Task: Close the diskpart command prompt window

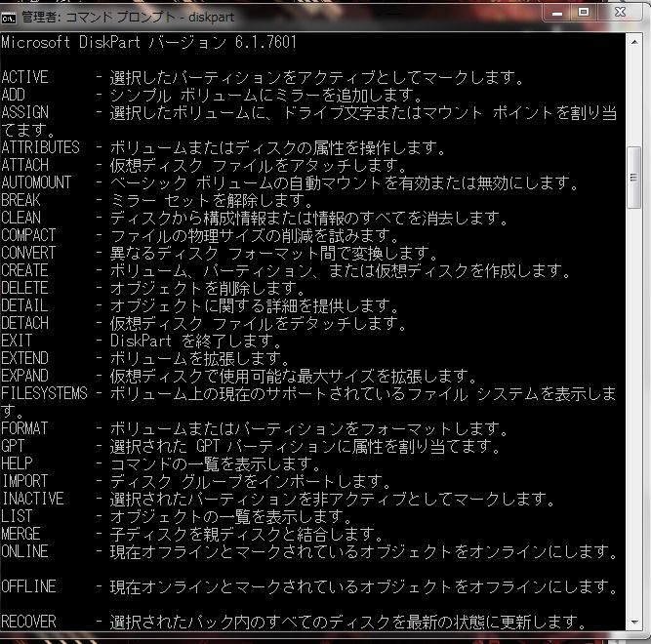Action: 621,13
